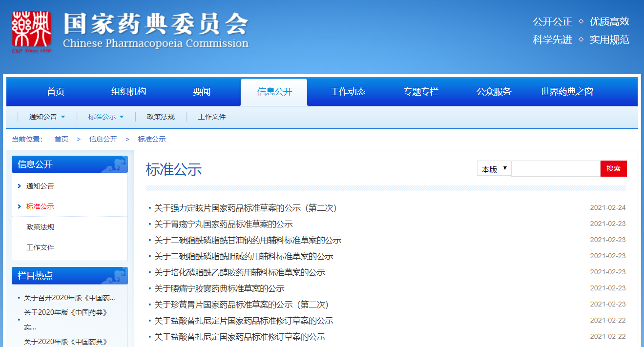Switch to the 组织机构 tab
This screenshot has height=347, width=644.
pos(128,92)
